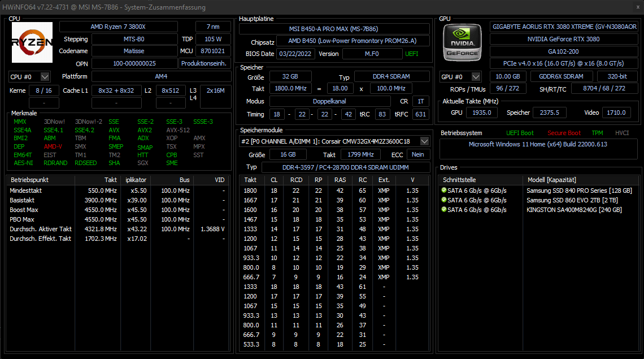Click the 'AVX-512' feature flag

click(x=178, y=130)
